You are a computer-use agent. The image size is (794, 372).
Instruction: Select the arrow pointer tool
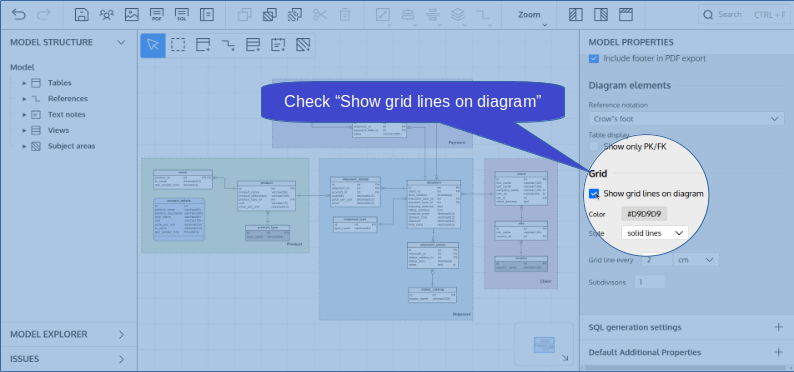tap(153, 45)
